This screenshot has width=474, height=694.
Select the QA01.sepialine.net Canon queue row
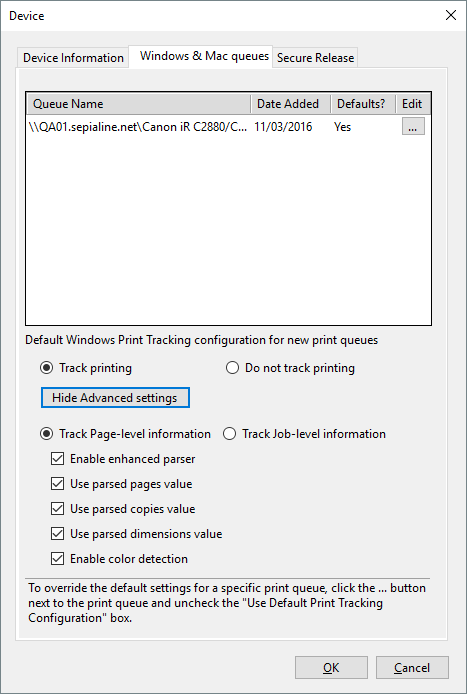(228, 127)
